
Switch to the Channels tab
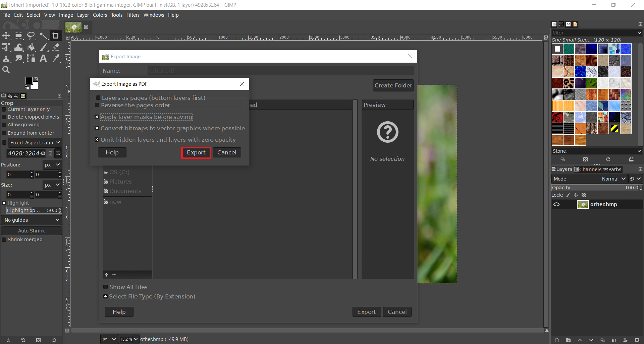tap(588, 169)
